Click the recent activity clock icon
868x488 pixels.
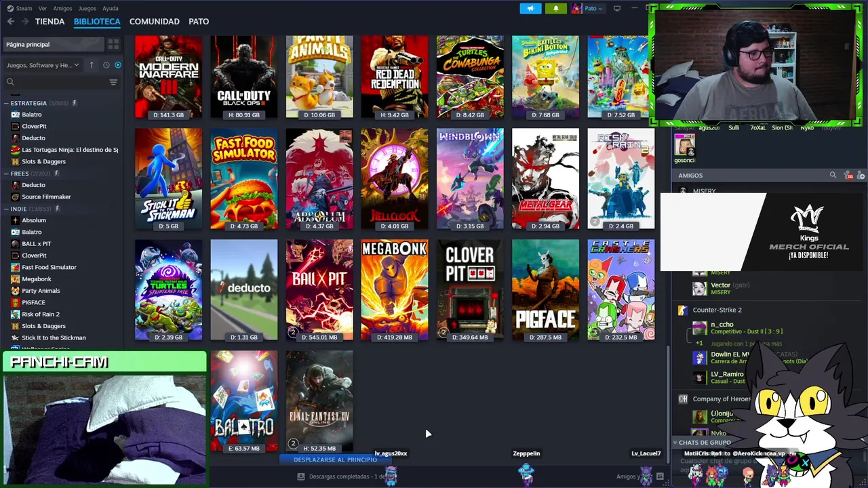(106, 65)
